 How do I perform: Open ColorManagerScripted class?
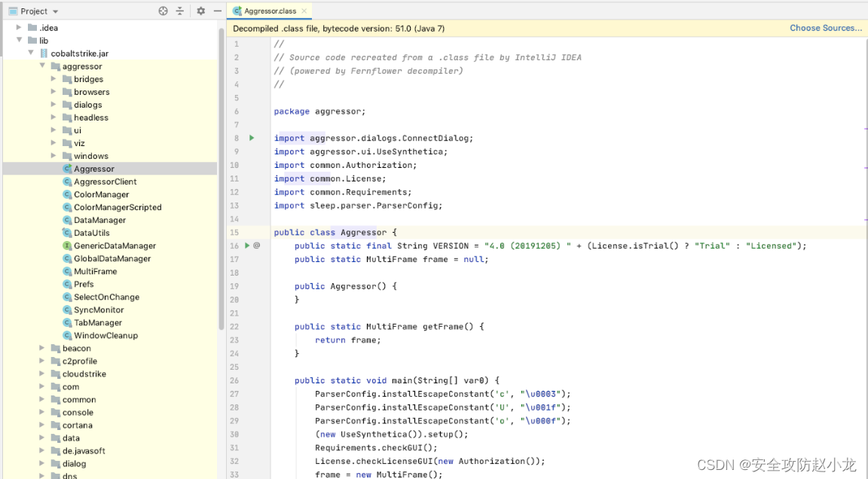(x=118, y=207)
